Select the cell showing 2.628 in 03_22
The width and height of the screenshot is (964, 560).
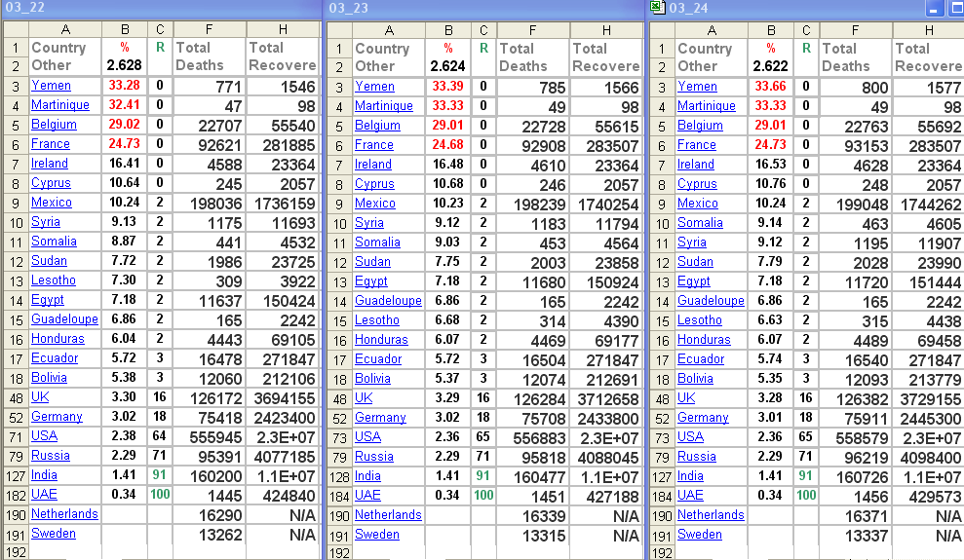pos(124,65)
